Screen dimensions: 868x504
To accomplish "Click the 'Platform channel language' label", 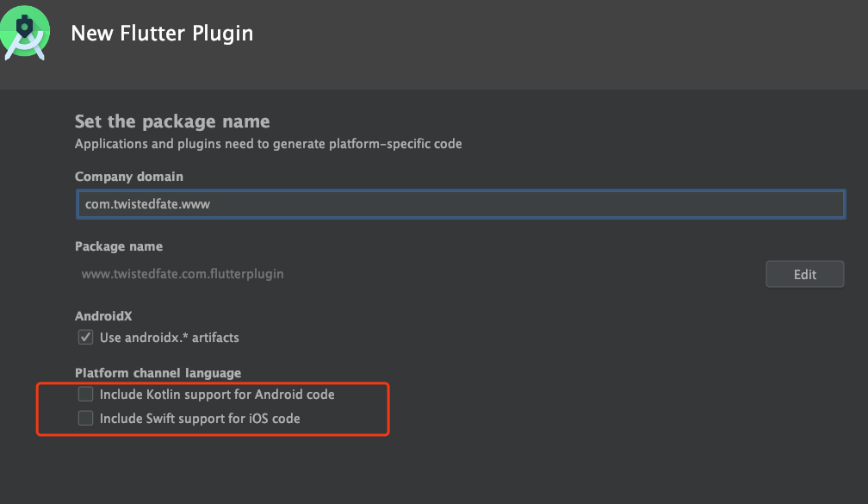I will pyautogui.click(x=158, y=373).
